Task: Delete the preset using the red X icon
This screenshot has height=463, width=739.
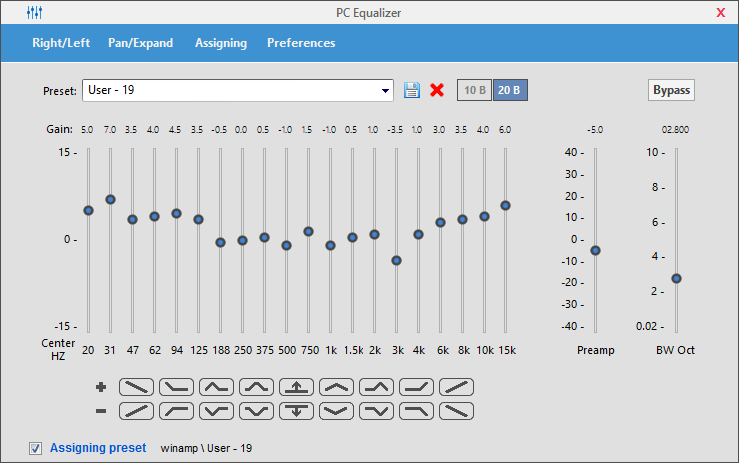Action: point(436,90)
